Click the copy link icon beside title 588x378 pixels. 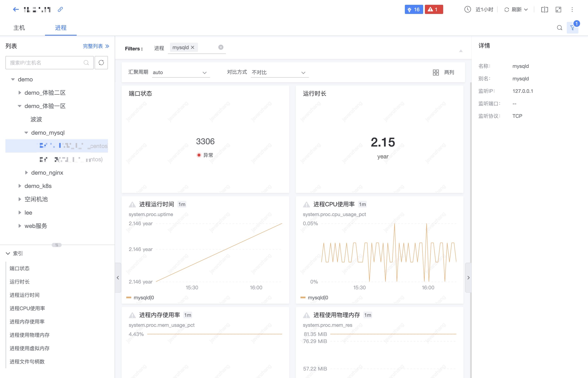click(x=60, y=9)
